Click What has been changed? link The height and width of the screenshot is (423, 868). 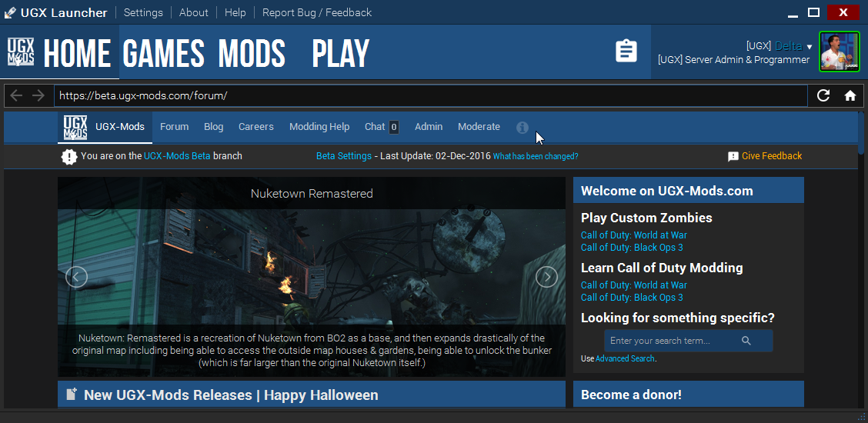pos(536,156)
